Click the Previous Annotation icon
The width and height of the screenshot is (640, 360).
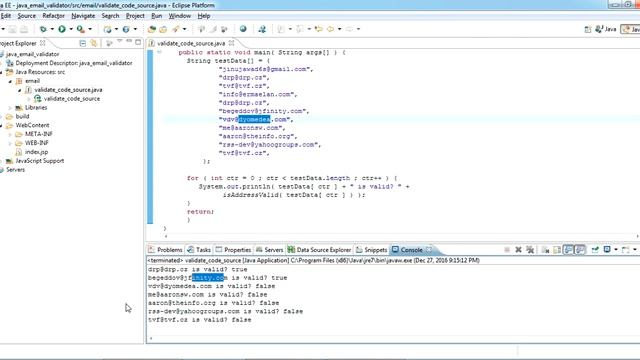click(x=300, y=29)
